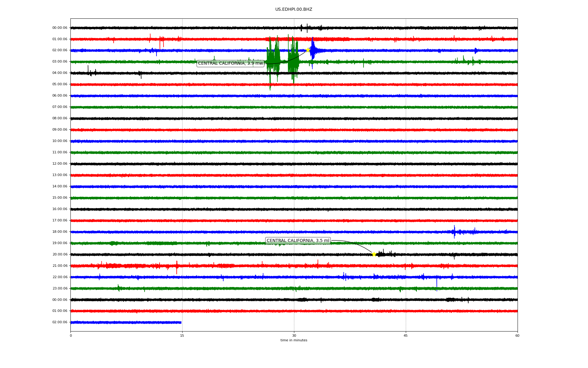
Task: Select the CENTRAL CALIFORNIA, 3.5 ml annotation label
Action: pos(298,241)
